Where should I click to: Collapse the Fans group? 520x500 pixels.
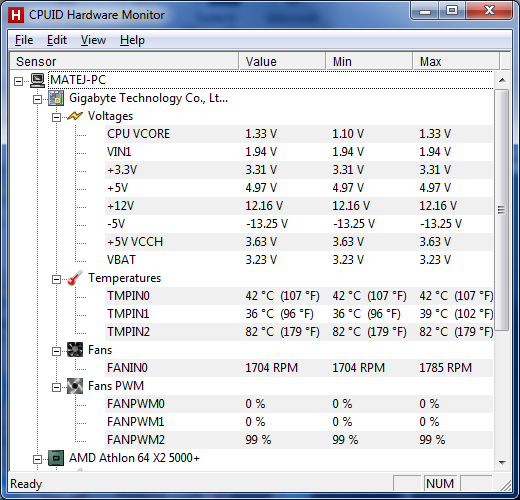[x=56, y=351]
